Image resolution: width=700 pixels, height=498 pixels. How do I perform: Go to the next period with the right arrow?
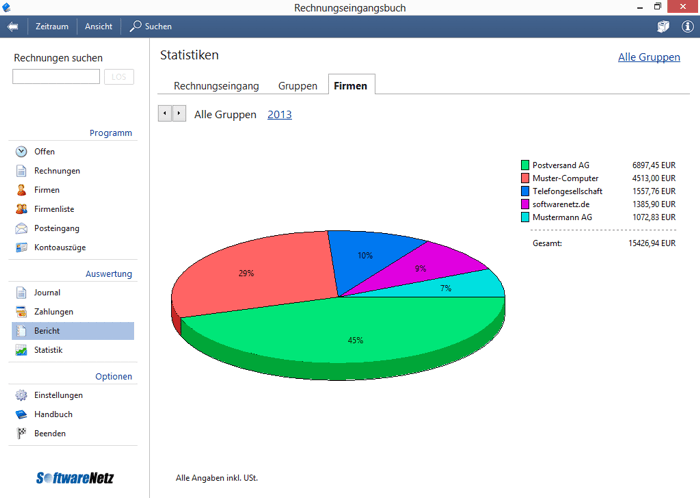pos(179,113)
